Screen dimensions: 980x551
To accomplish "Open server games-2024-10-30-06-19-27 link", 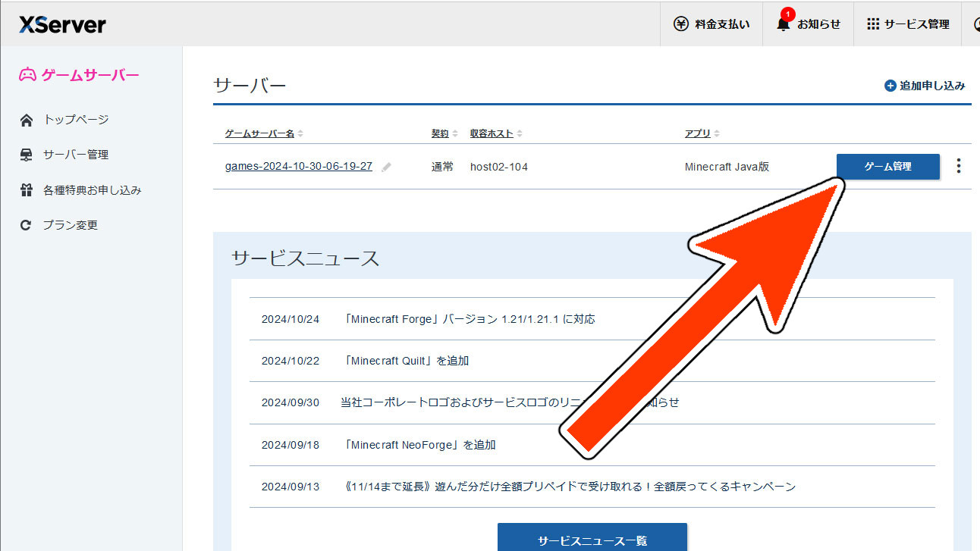I will pos(299,166).
